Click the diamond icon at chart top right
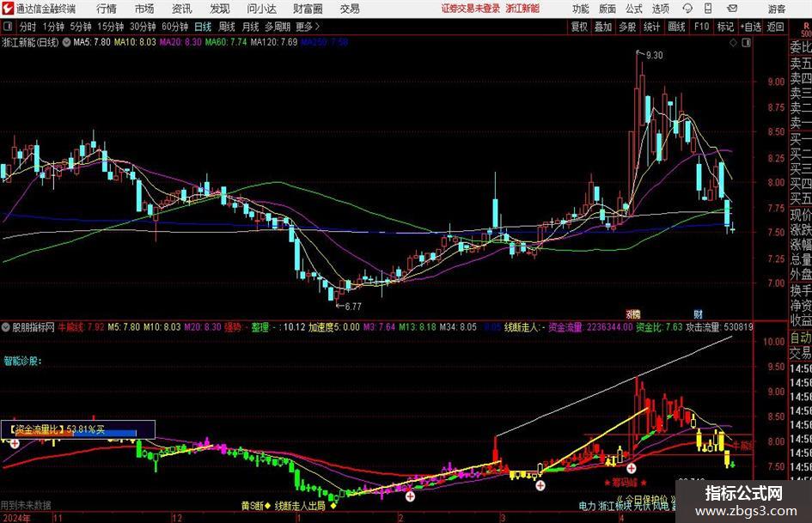 (x=733, y=43)
